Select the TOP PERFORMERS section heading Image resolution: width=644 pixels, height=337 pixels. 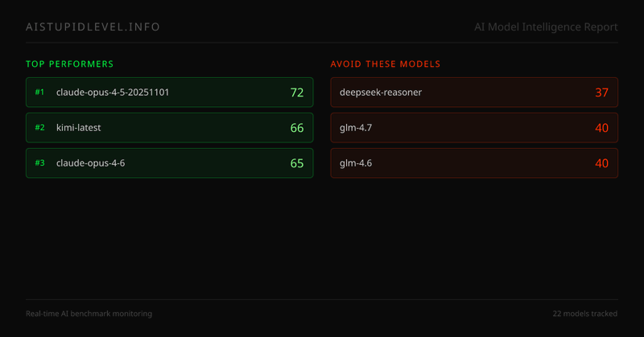(69, 64)
